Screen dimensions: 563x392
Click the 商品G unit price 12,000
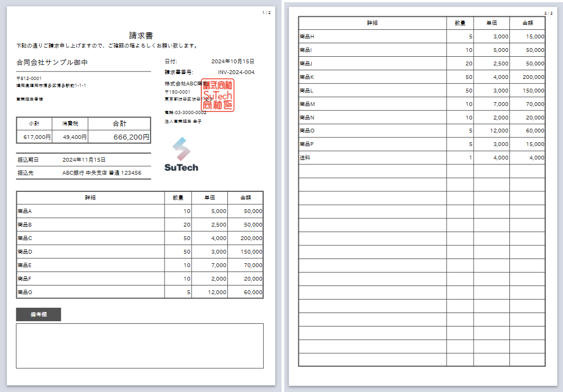217,292
